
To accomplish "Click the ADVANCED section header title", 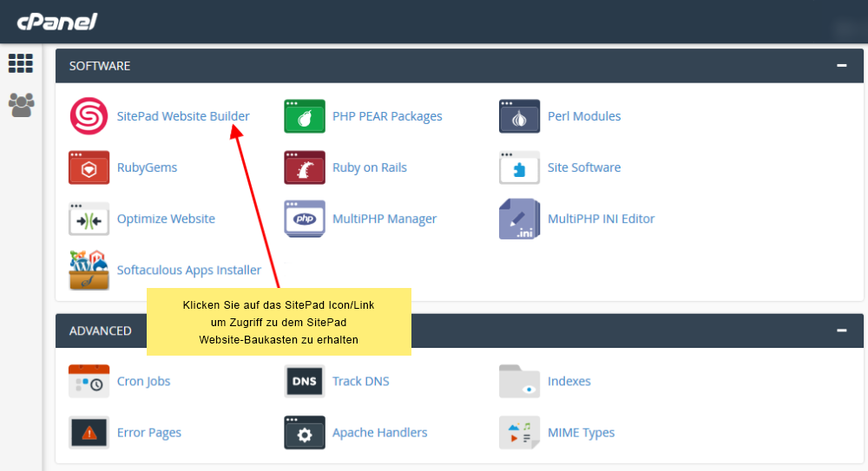I will coord(100,331).
